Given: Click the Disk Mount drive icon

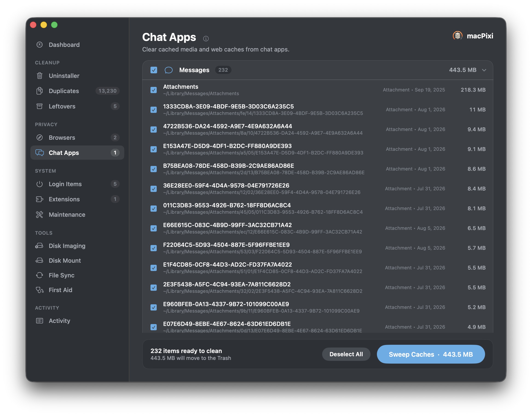Looking at the screenshot, I should (39, 260).
